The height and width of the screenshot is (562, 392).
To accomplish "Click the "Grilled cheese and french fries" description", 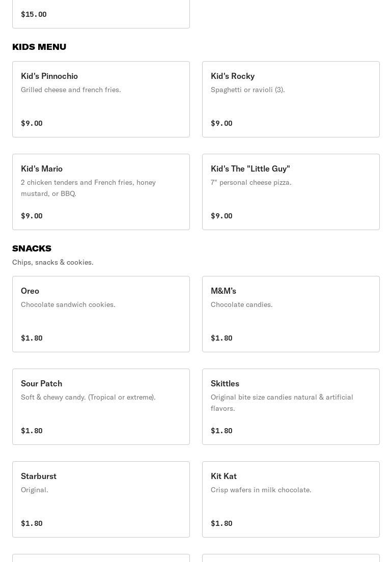I will [x=71, y=90].
